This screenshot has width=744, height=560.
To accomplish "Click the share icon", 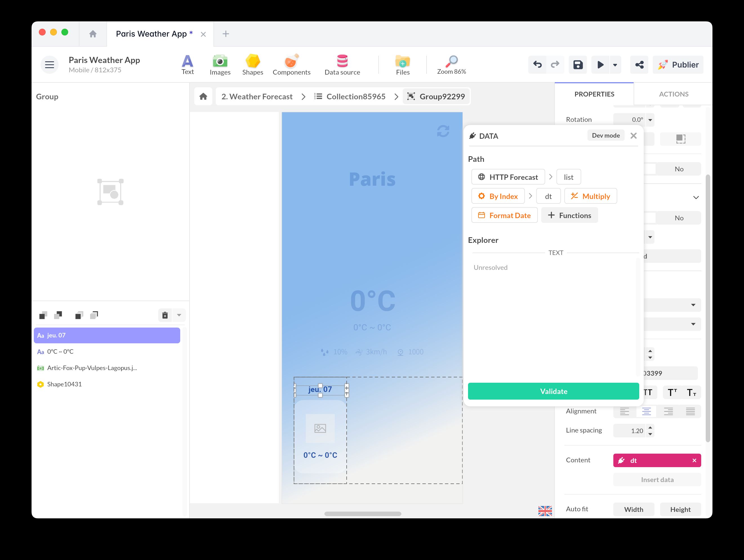I will (639, 64).
